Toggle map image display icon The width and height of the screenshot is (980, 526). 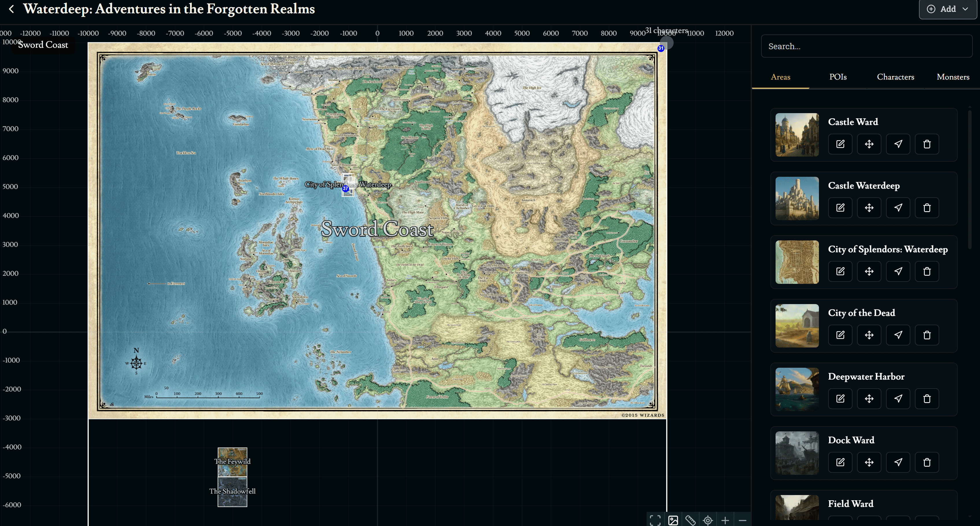[x=673, y=520]
